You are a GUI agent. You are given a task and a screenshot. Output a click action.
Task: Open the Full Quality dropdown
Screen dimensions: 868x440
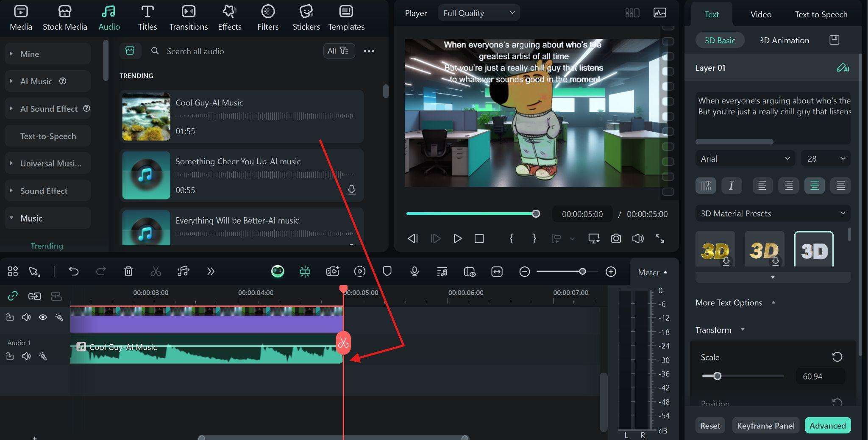[x=479, y=13]
